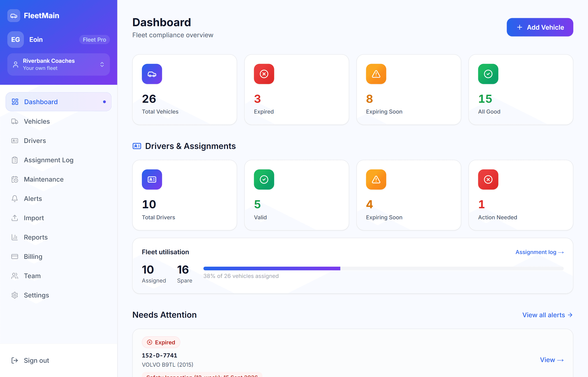The width and height of the screenshot is (588, 377).
Task: Open the Team page
Action: coord(59,276)
